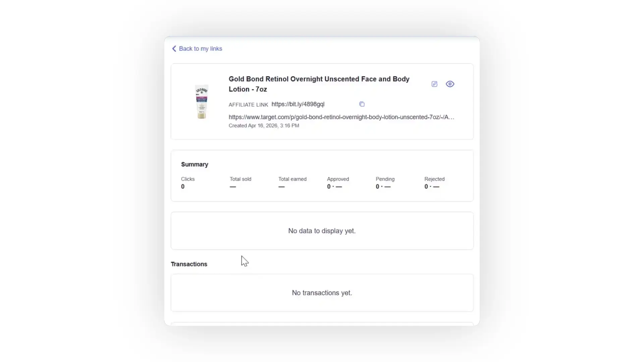Click the https://bit.ly/4898gql affiliate link
644x362 pixels.
298,104
